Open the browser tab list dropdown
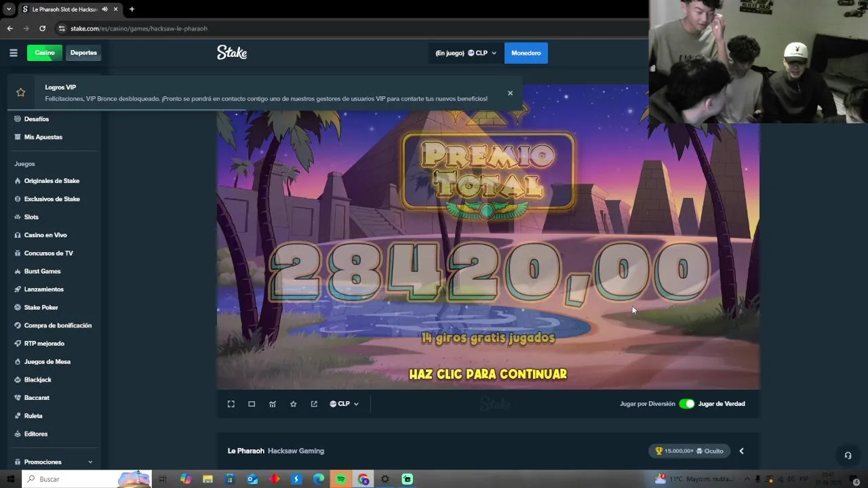This screenshot has width=868, height=488. (9, 9)
